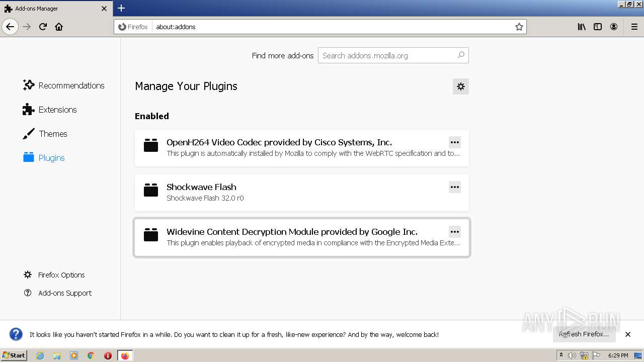Launch Google Chrome from taskbar

click(x=91, y=355)
